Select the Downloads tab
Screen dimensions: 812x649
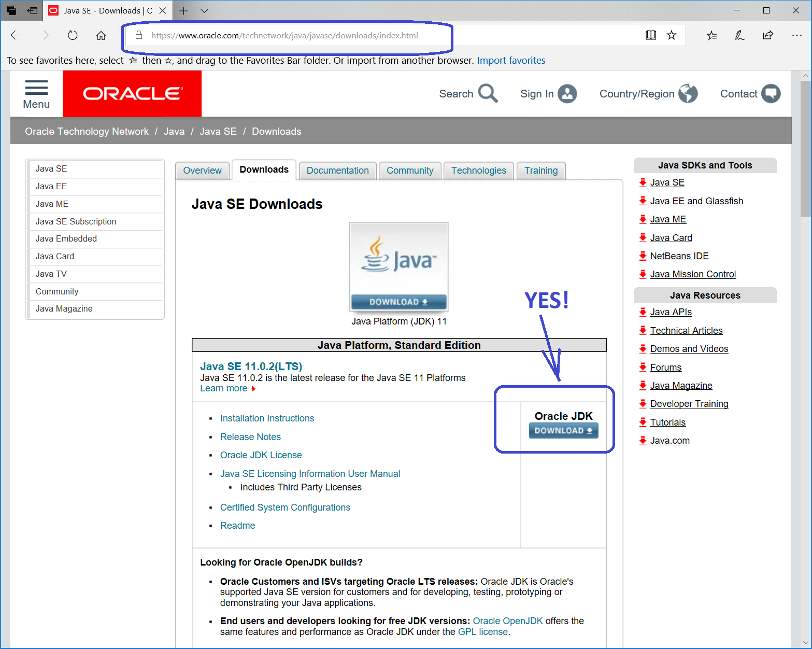tap(264, 170)
